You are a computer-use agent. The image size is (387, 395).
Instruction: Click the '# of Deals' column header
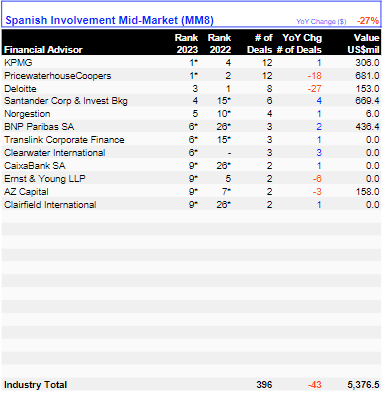point(260,44)
